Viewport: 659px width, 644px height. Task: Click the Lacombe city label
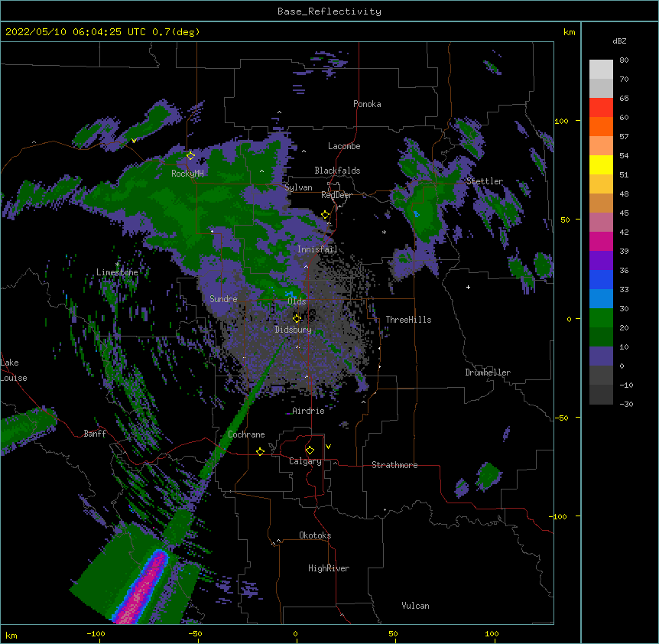tap(344, 146)
